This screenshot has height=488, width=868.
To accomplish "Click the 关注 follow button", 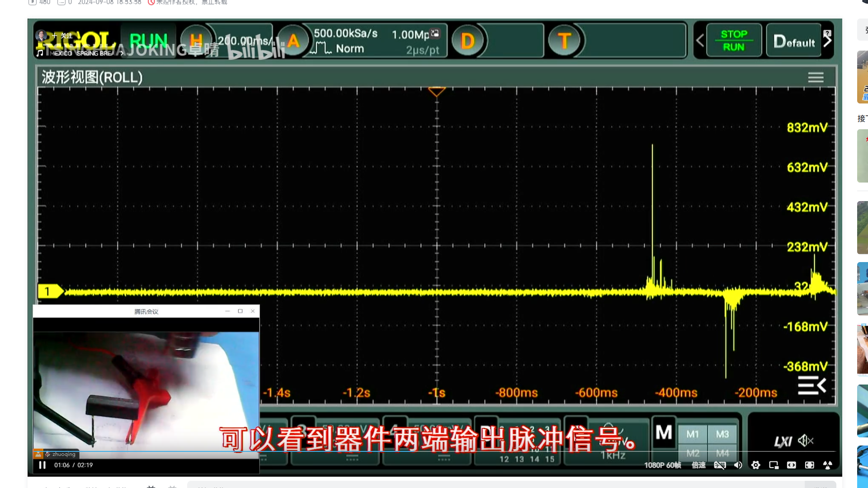I will [62, 36].
